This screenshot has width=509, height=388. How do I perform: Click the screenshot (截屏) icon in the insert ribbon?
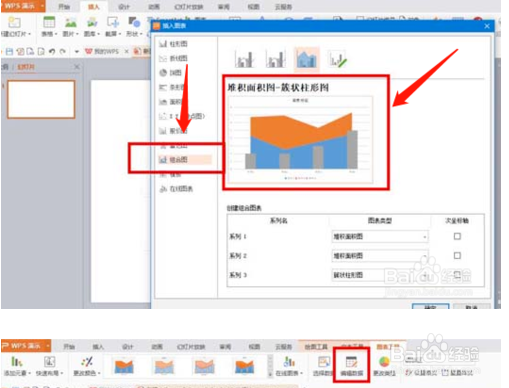pyautogui.click(x=113, y=22)
